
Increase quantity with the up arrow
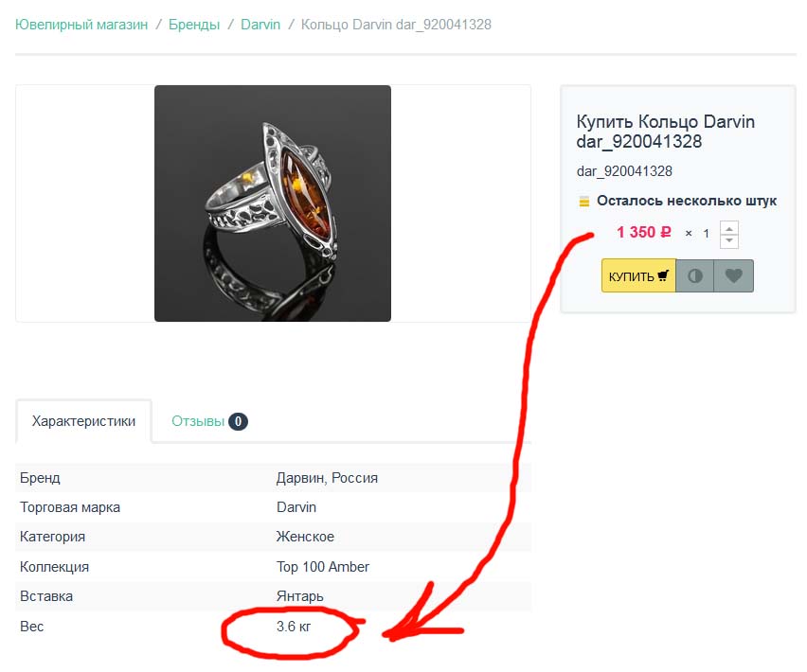728,228
